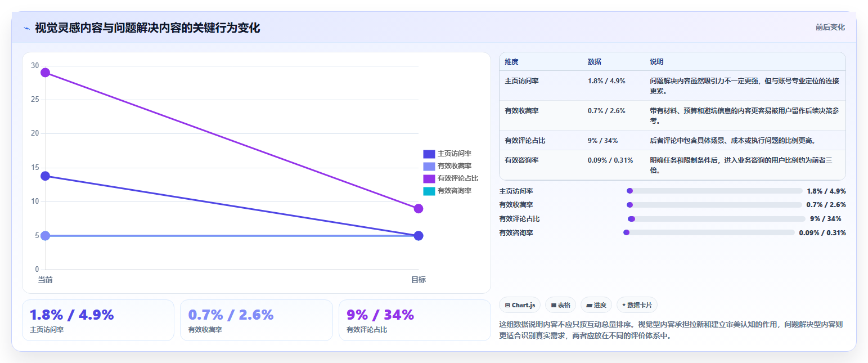Click the 主页访问率 progress bar
The height and width of the screenshot is (363, 868).
pos(714,191)
